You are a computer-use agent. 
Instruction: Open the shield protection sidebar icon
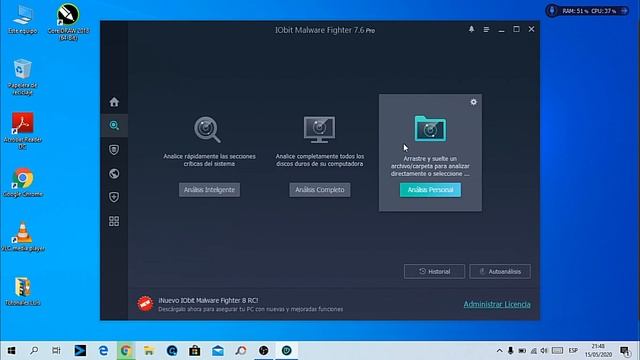point(114,149)
